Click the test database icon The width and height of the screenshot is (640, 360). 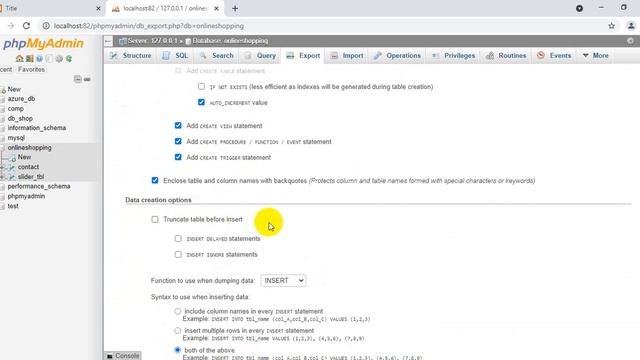point(2,207)
